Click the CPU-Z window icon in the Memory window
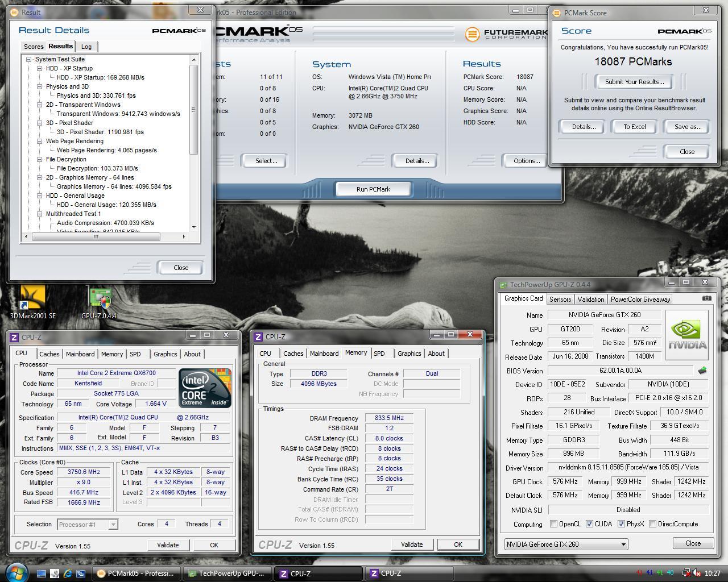The image size is (728, 582). pos(258,337)
